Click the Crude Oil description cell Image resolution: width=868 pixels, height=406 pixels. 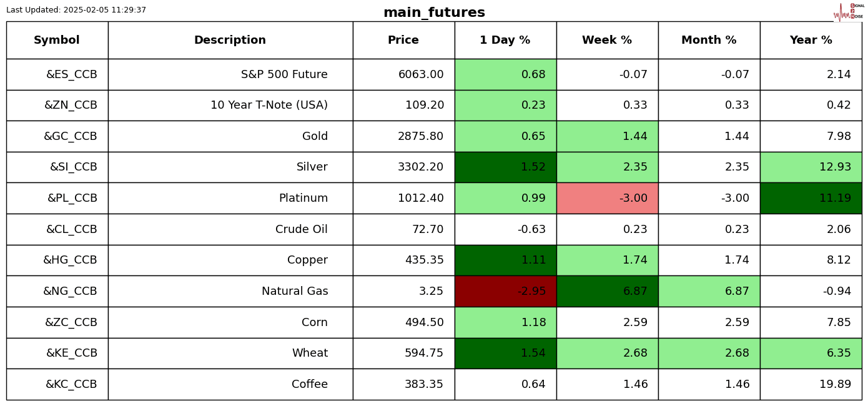pyautogui.click(x=230, y=229)
